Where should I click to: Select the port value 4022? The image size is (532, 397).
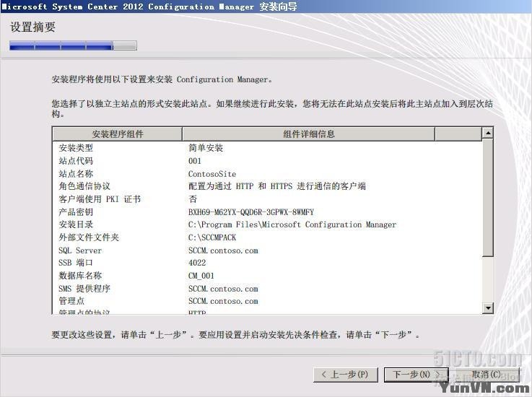click(197, 263)
